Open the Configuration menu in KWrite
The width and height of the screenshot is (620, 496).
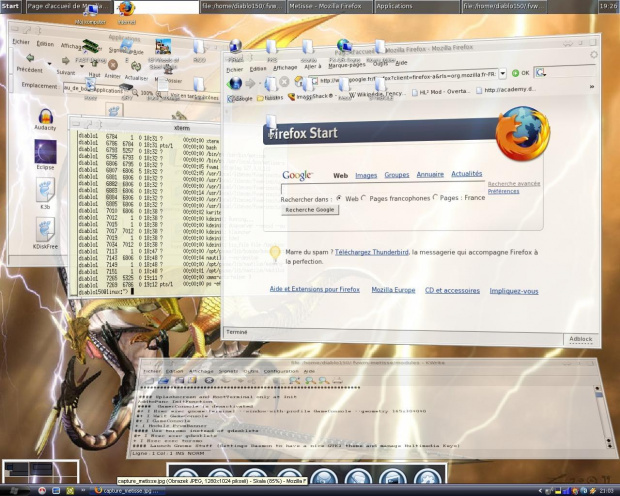click(x=281, y=371)
